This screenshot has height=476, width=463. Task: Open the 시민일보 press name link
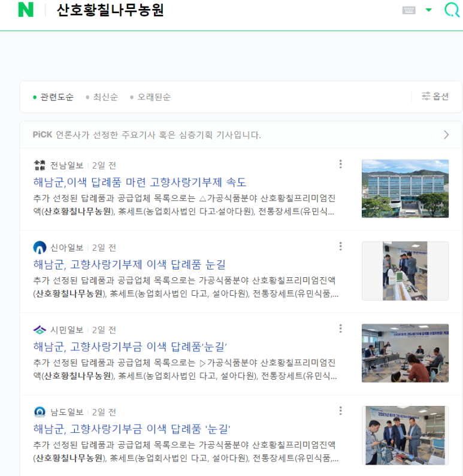(x=67, y=330)
